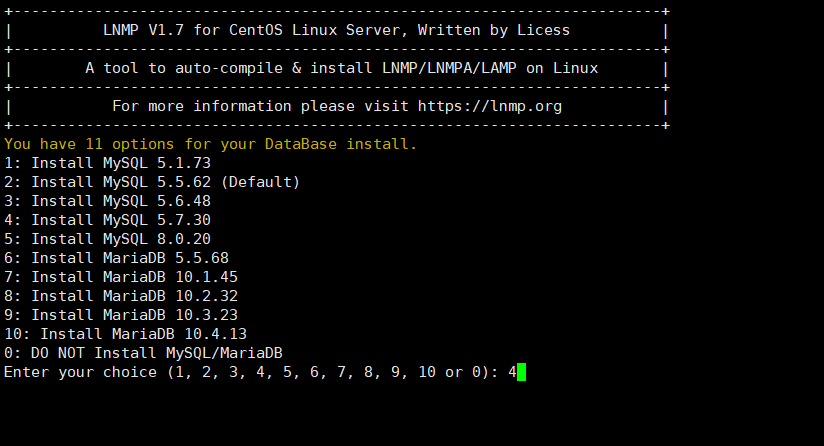Image resolution: width=824 pixels, height=446 pixels.
Task: Click the 'Enter your choice' prompt text
Action: pyautogui.click(x=251, y=372)
